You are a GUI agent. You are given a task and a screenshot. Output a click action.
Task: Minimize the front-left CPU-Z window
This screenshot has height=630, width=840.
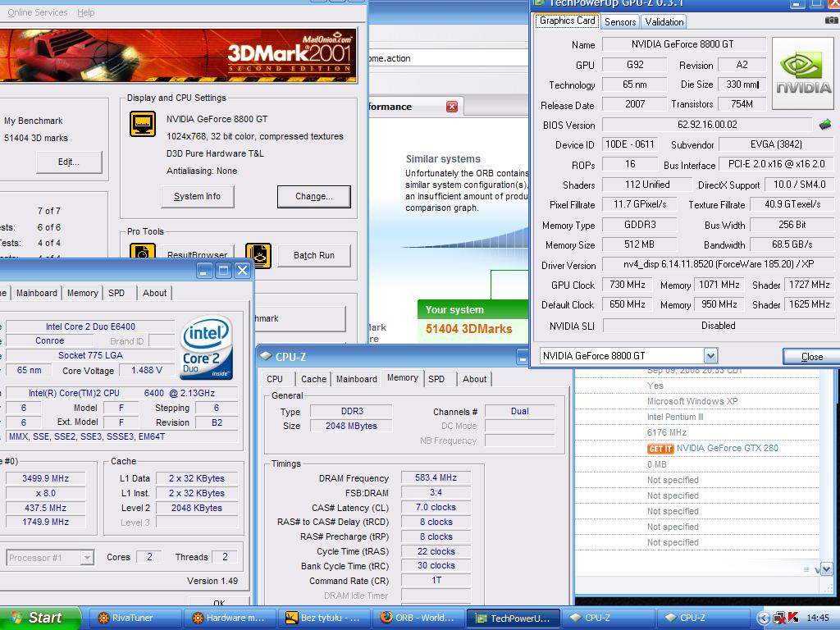[x=203, y=271]
